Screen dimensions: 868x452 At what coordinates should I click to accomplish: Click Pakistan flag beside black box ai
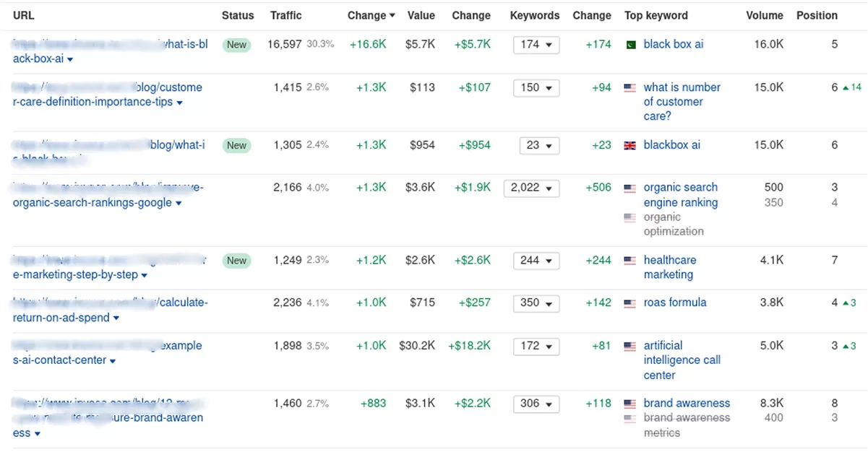coord(630,45)
